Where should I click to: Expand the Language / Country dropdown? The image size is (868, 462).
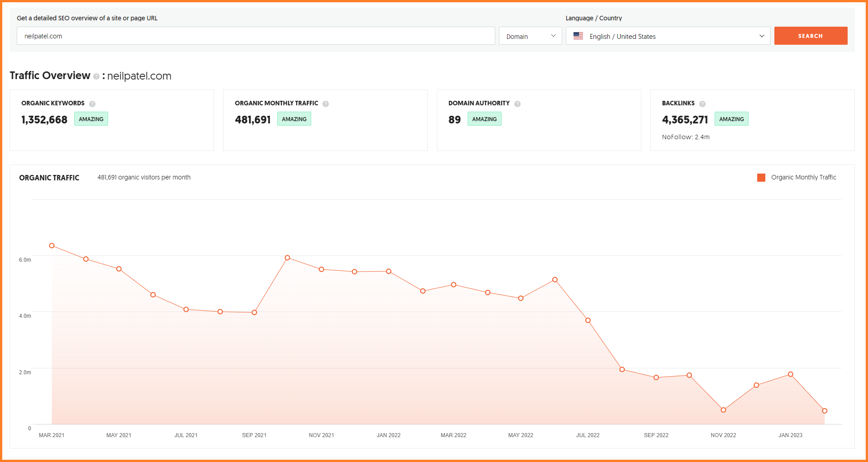coord(668,36)
